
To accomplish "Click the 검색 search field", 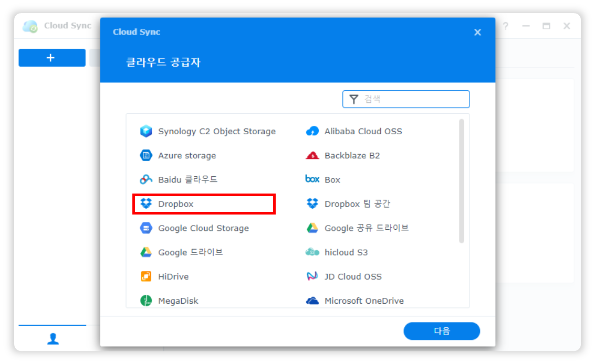I will coord(406,99).
